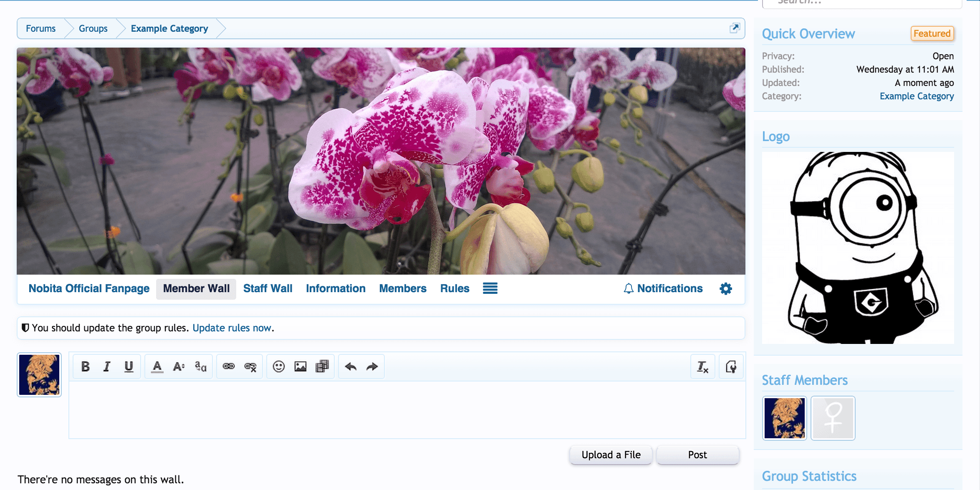Click the 'Open' privacy value
This screenshot has width=980, height=490.
click(x=943, y=56)
